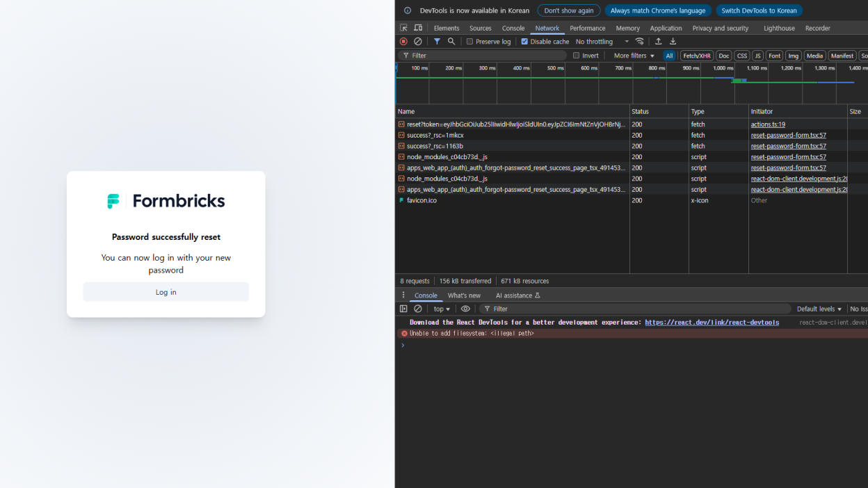Open the network conditions wifi icon

pos(640,42)
